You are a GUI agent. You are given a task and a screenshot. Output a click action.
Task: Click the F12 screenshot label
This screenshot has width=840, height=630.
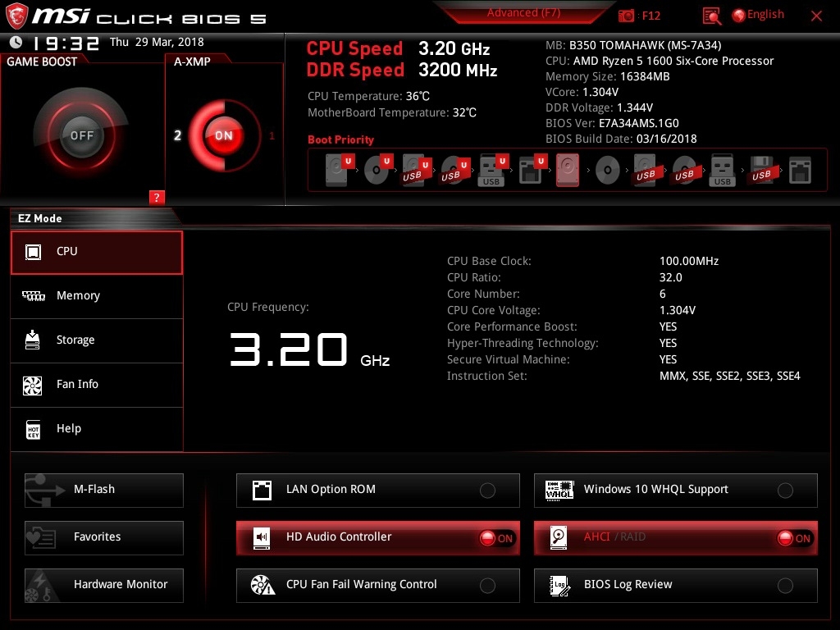tap(651, 16)
